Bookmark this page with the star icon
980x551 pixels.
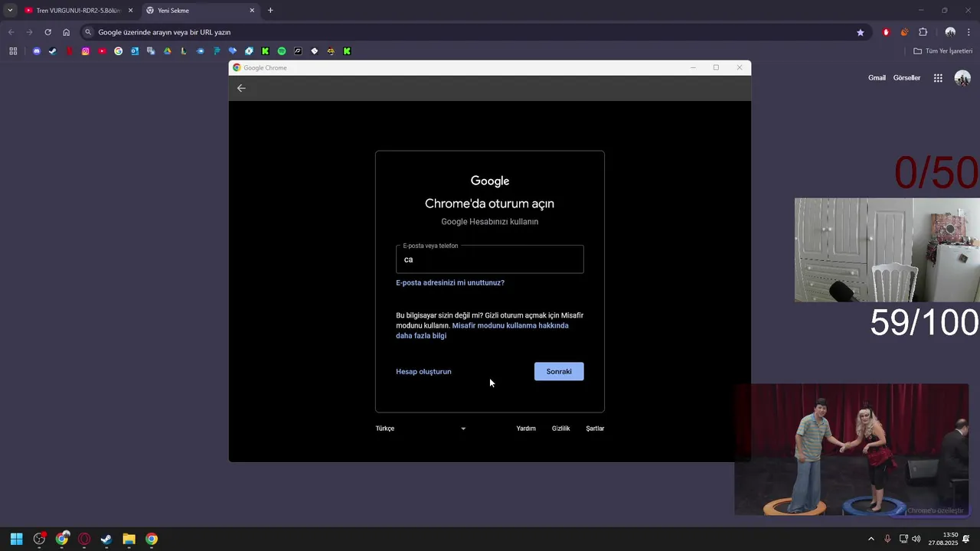(861, 32)
